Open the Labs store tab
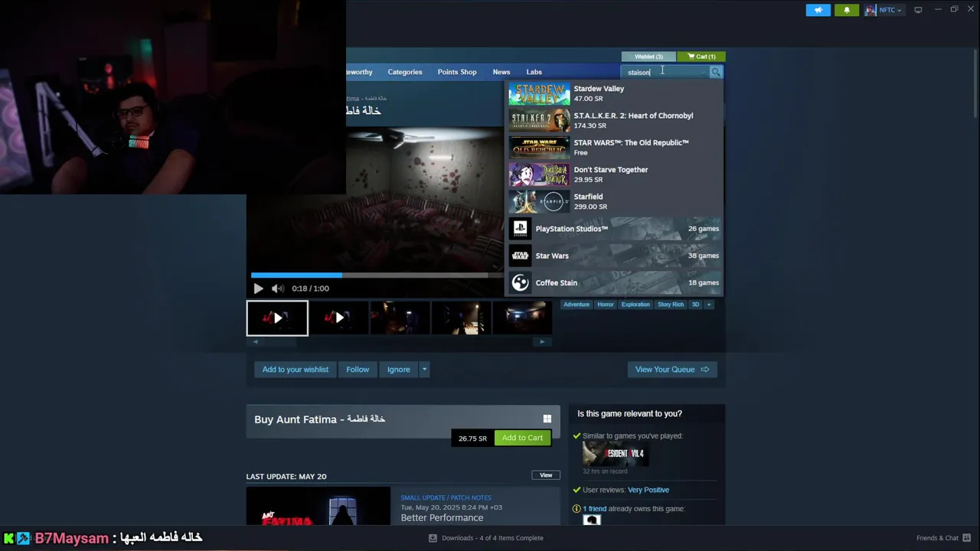The image size is (980, 551). click(534, 72)
